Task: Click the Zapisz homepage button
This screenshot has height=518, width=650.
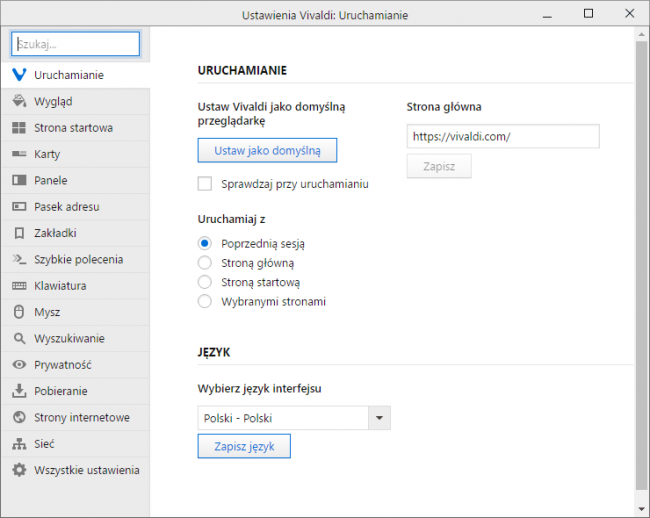Action: 439,166
